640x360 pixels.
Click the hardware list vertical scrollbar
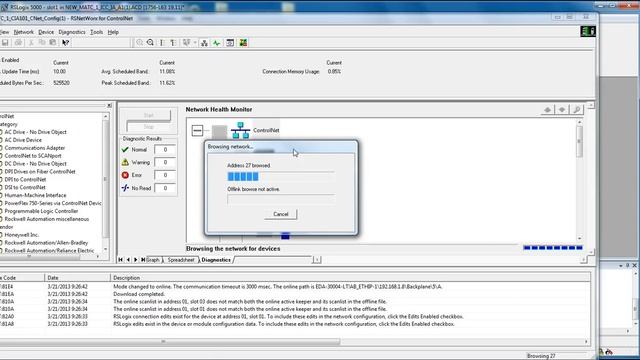(106, 182)
